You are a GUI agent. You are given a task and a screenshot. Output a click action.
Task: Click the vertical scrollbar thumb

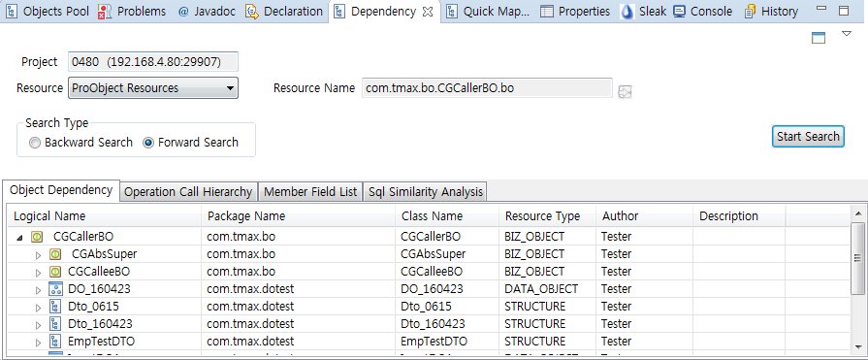[857, 258]
